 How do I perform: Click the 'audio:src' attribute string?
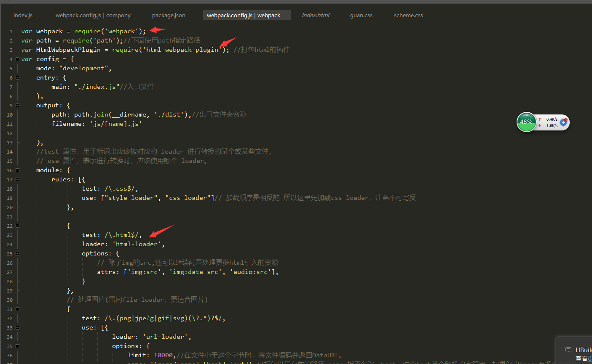tap(250, 272)
